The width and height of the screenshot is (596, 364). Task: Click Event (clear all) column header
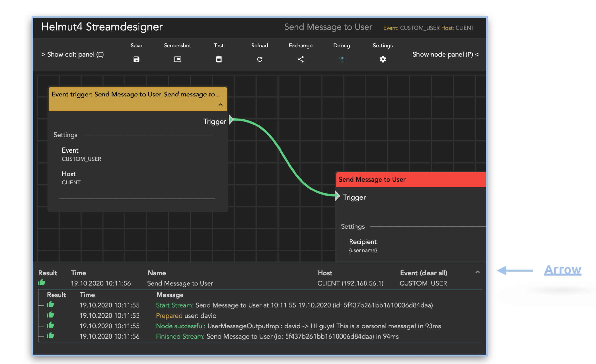click(423, 273)
